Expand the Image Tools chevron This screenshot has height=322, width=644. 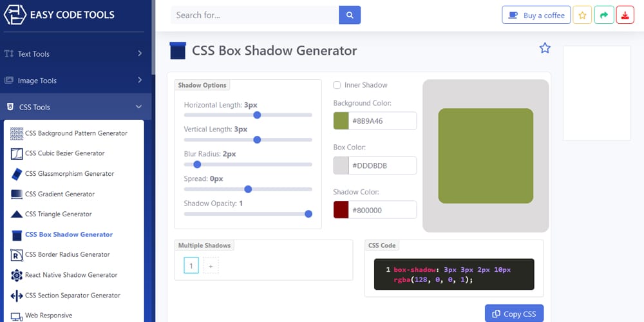(x=140, y=80)
